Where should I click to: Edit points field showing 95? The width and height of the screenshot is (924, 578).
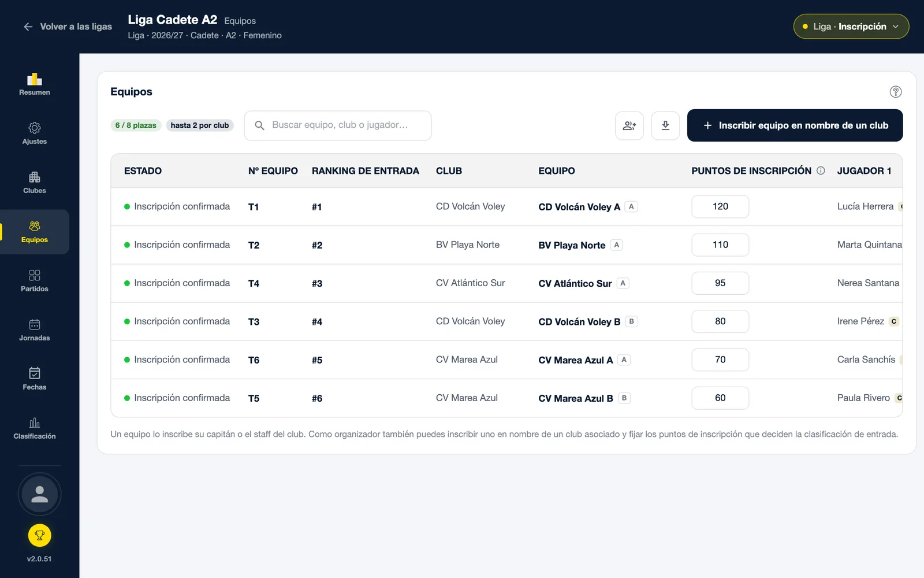click(x=720, y=283)
